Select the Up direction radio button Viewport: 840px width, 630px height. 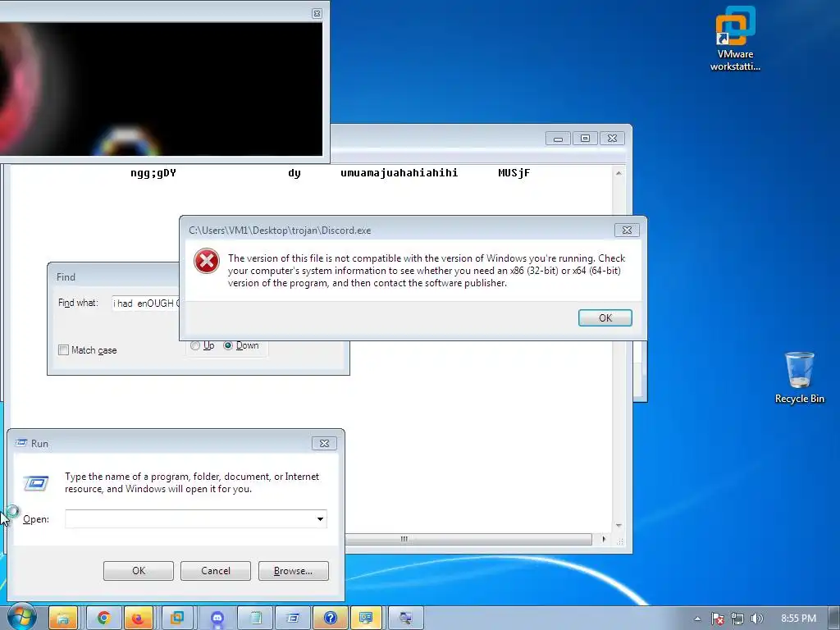tap(195, 345)
